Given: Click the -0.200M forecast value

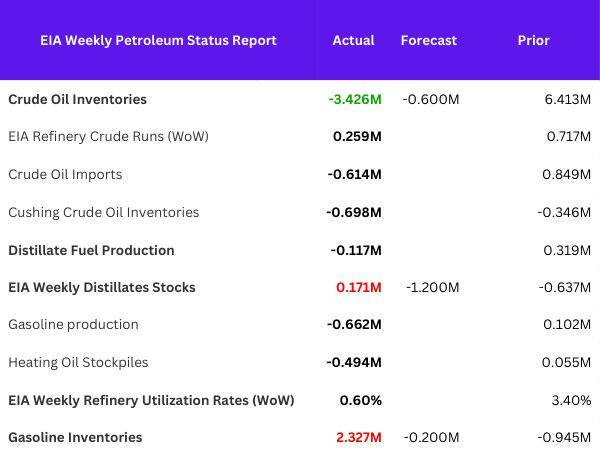Looking at the screenshot, I should pos(431,437).
